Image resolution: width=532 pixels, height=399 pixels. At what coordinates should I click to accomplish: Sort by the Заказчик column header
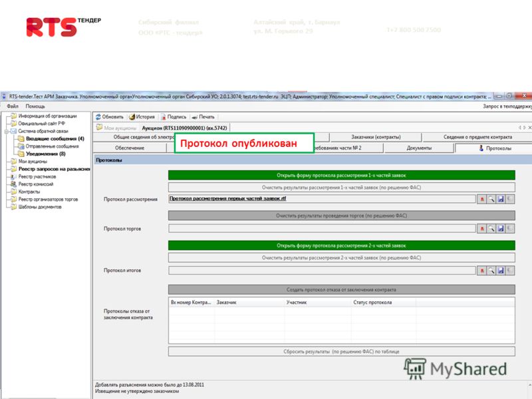pos(249,303)
